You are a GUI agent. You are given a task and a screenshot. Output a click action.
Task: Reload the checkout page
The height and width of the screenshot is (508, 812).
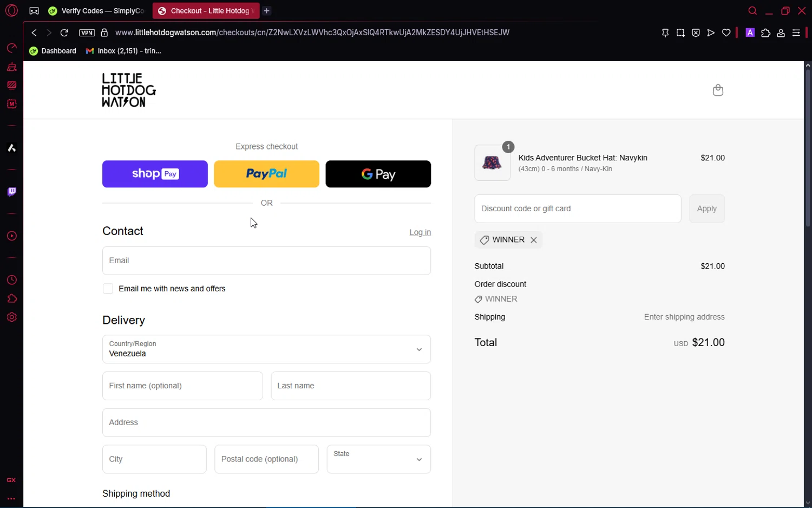(64, 32)
